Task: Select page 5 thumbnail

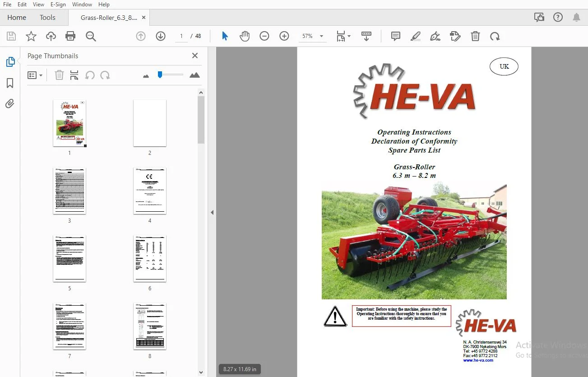Action: (x=69, y=259)
